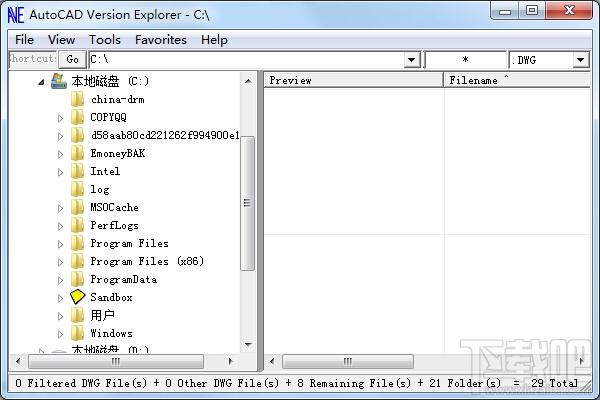600x400 pixels.
Task: Select the local disk C: drive icon
Action: [59, 81]
